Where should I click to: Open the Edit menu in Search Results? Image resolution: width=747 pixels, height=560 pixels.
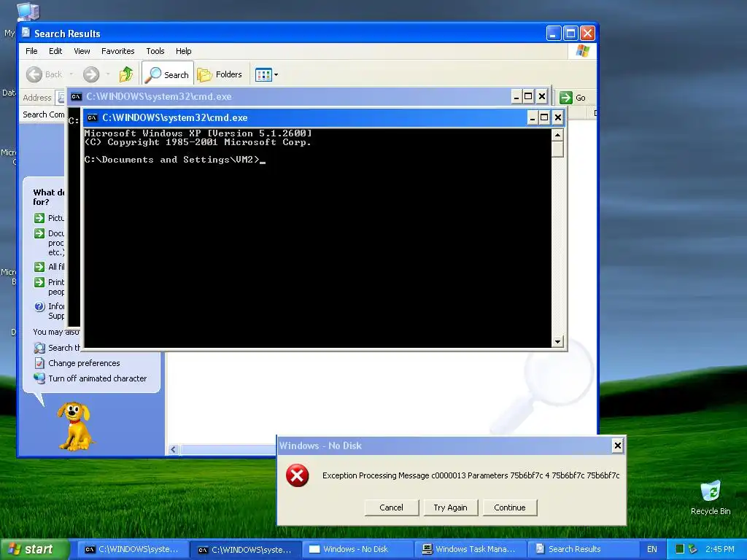point(55,51)
